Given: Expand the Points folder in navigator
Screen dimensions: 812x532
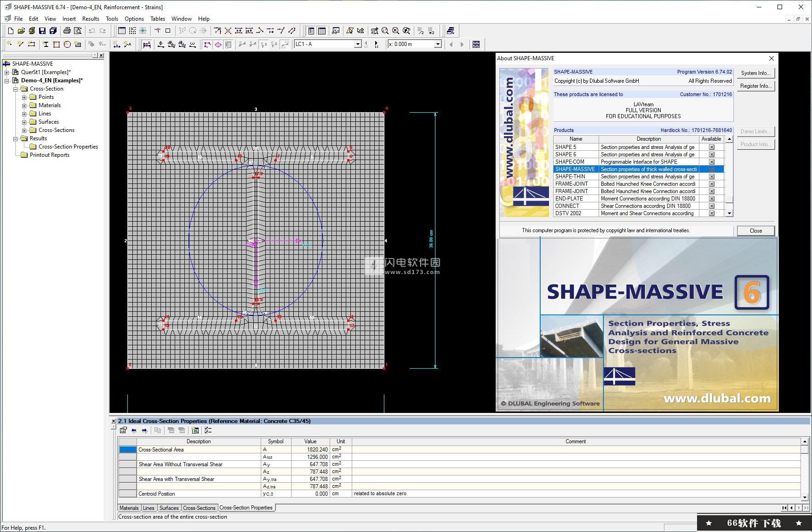Looking at the screenshot, I should (x=24, y=97).
